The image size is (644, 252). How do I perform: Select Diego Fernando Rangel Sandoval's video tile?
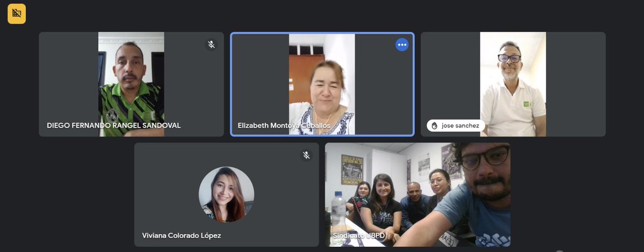pos(131,84)
